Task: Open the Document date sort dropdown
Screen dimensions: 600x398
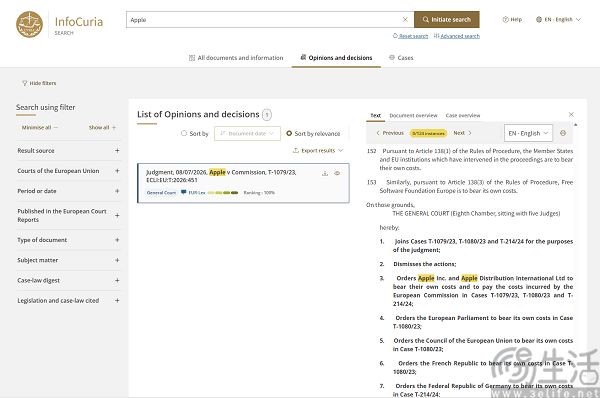Action: (247, 134)
